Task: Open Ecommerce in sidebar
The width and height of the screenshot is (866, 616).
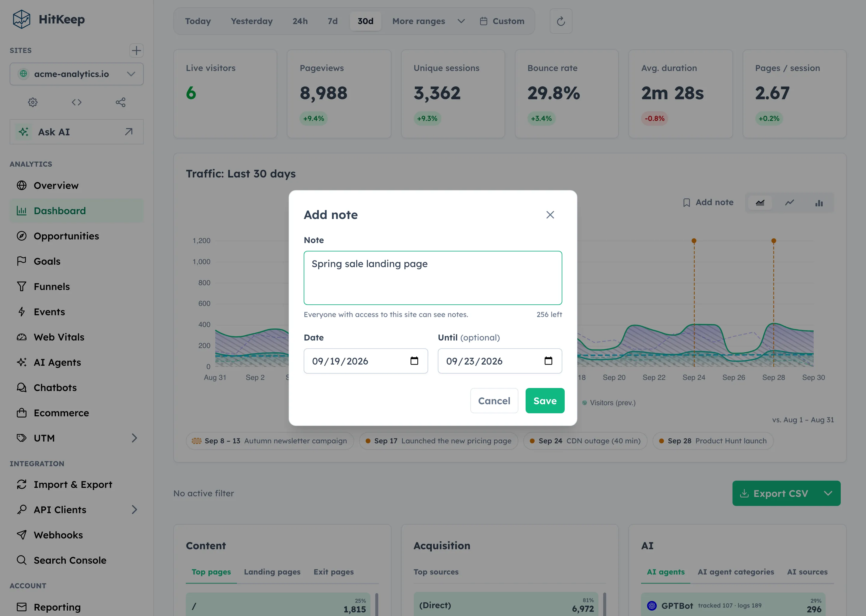Action: click(x=77, y=413)
